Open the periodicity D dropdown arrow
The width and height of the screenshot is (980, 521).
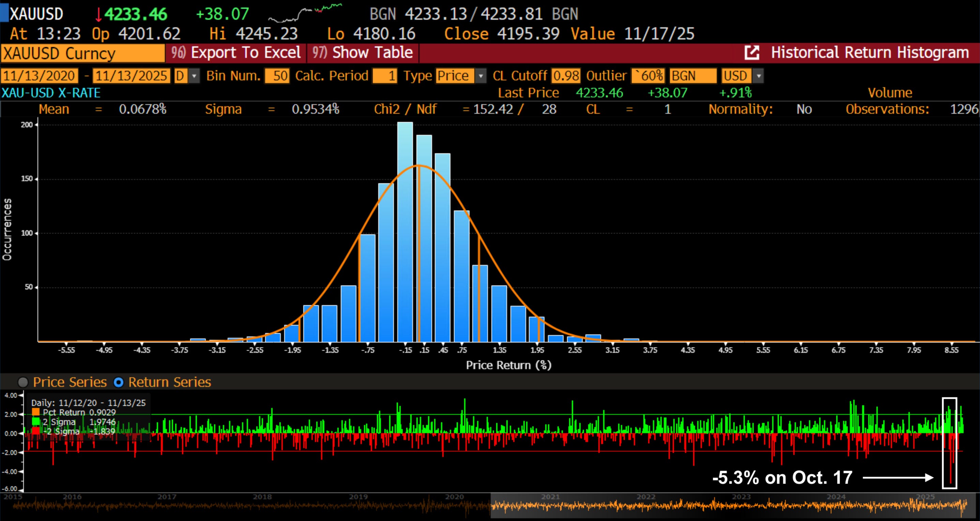click(x=195, y=76)
